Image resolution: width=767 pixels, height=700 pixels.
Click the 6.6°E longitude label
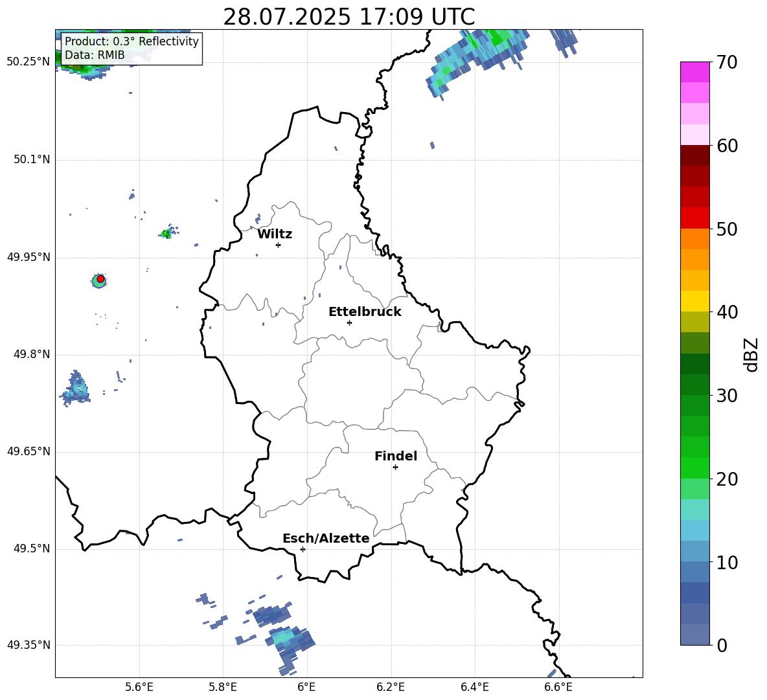[x=558, y=687]
